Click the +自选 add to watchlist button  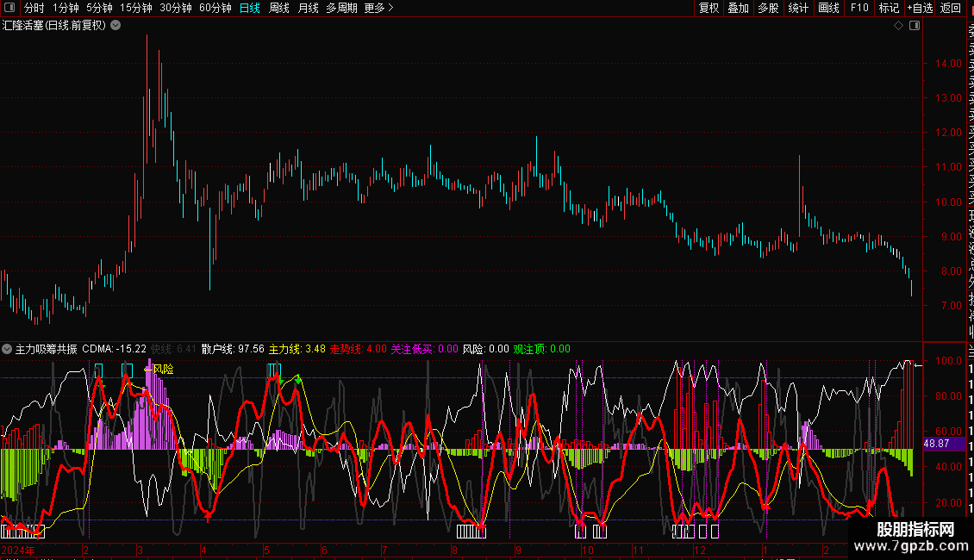(920, 8)
